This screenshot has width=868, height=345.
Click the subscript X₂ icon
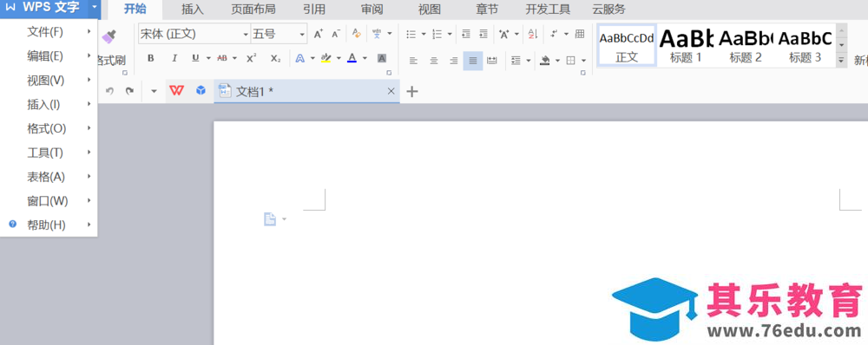click(276, 58)
